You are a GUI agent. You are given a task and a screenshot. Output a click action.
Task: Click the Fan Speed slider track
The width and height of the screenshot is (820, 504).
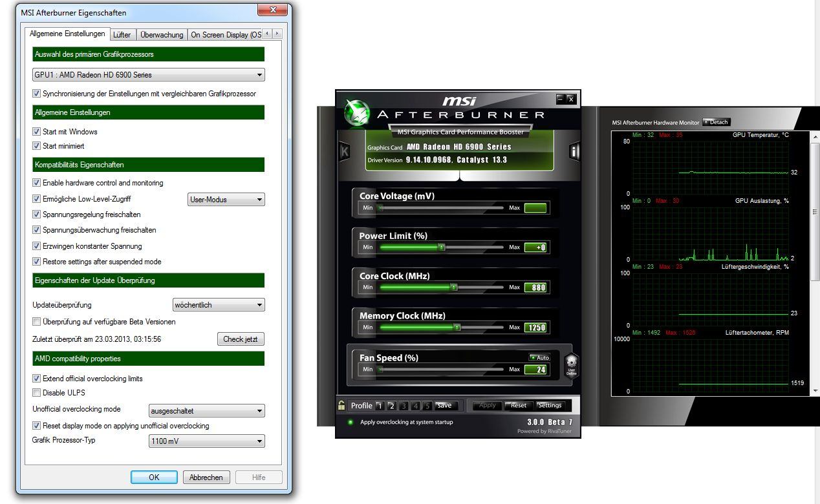click(x=441, y=370)
